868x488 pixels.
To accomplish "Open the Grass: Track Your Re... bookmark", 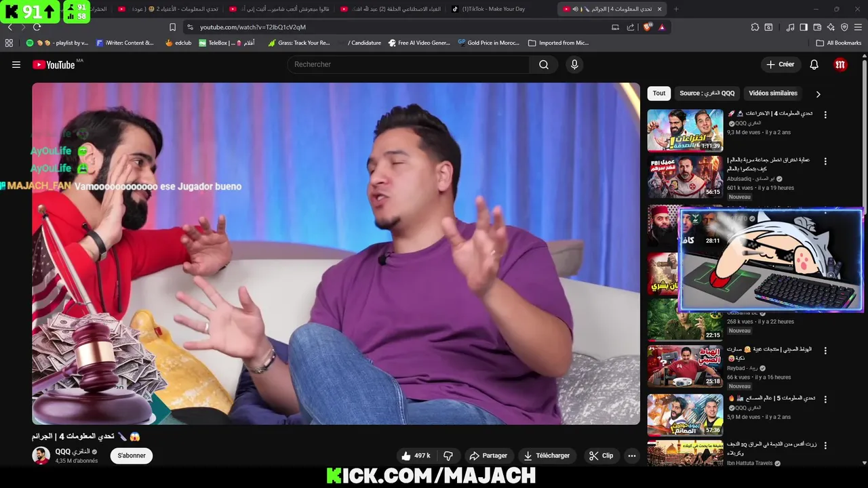I will coord(298,43).
